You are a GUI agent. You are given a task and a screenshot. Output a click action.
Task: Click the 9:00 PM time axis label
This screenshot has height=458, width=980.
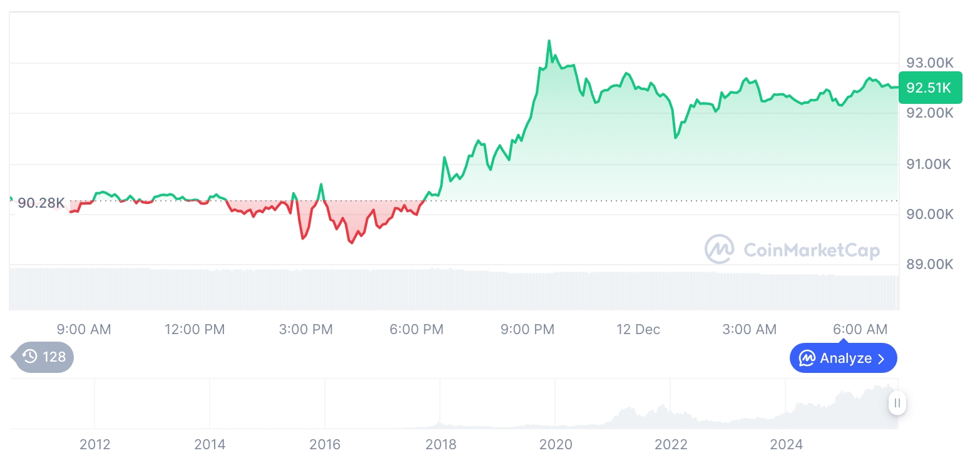[528, 330]
